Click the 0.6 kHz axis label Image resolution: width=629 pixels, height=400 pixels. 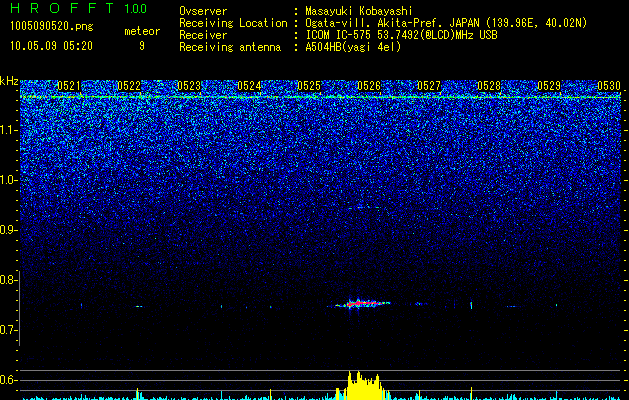coord(9,380)
